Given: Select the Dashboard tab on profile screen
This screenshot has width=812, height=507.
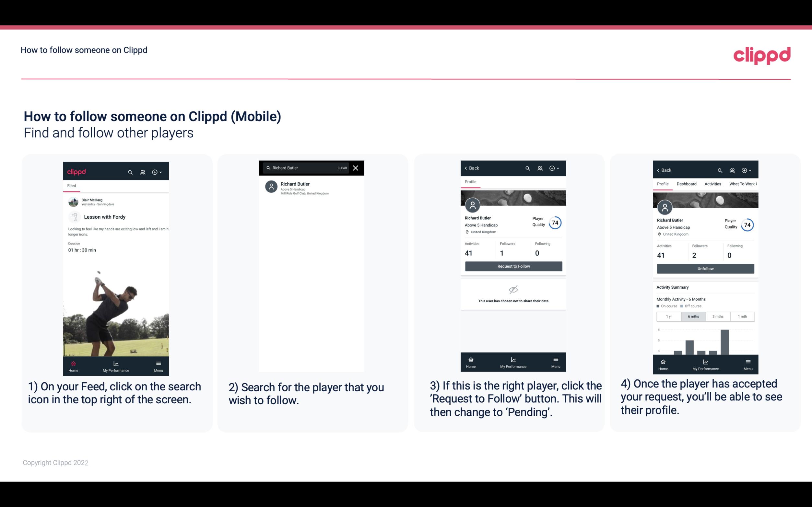Looking at the screenshot, I should click(687, 184).
